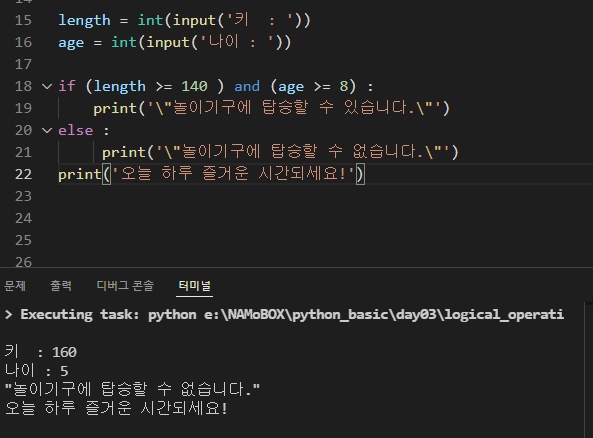Click line number 23 in the gutter
Viewport: 593px width, 438px height.
pos(23,196)
